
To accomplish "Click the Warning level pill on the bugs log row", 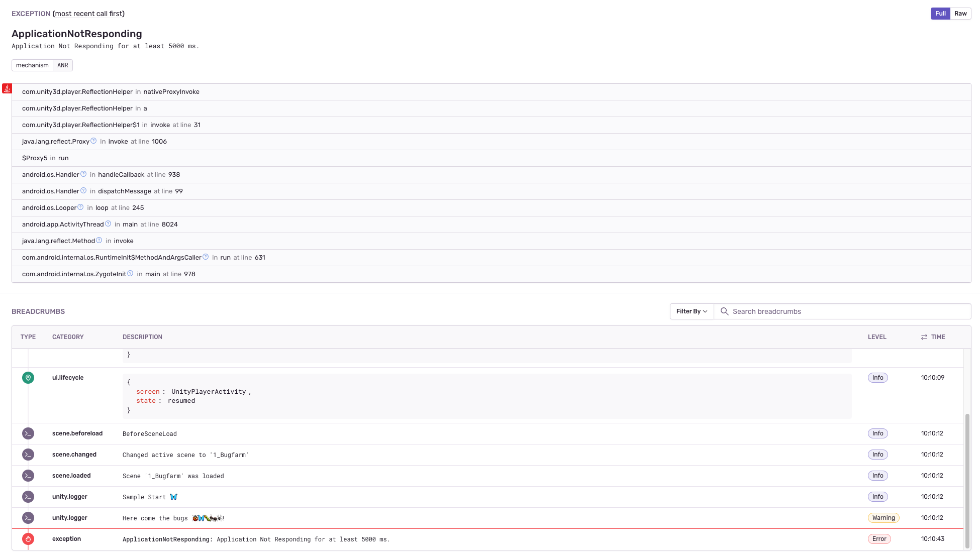I will pyautogui.click(x=884, y=518).
